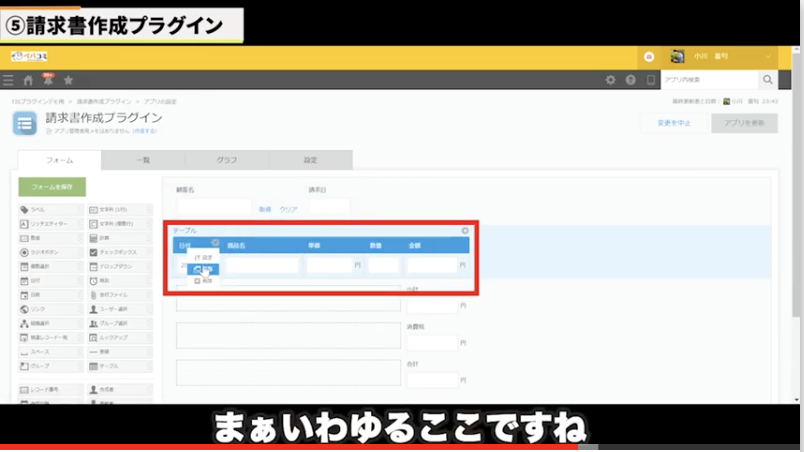
Task: Click the help question mark icon
Action: click(630, 80)
